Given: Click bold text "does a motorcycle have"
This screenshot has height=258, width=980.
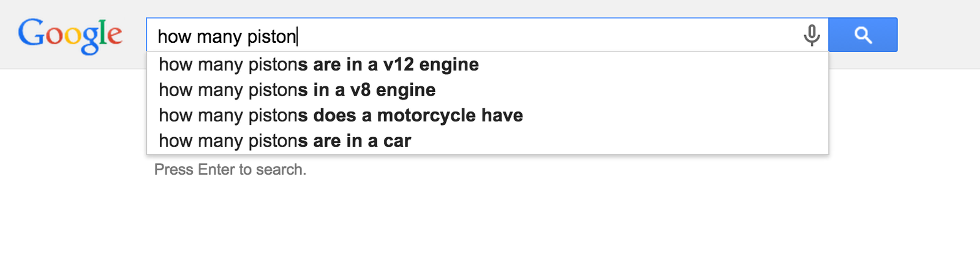Looking at the screenshot, I should pyautogui.click(x=418, y=115).
